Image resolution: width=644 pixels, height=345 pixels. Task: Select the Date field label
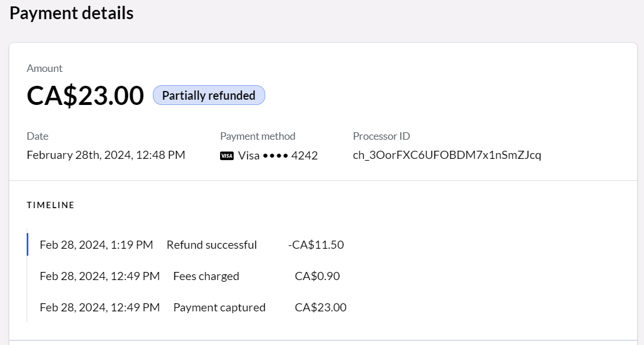37,136
